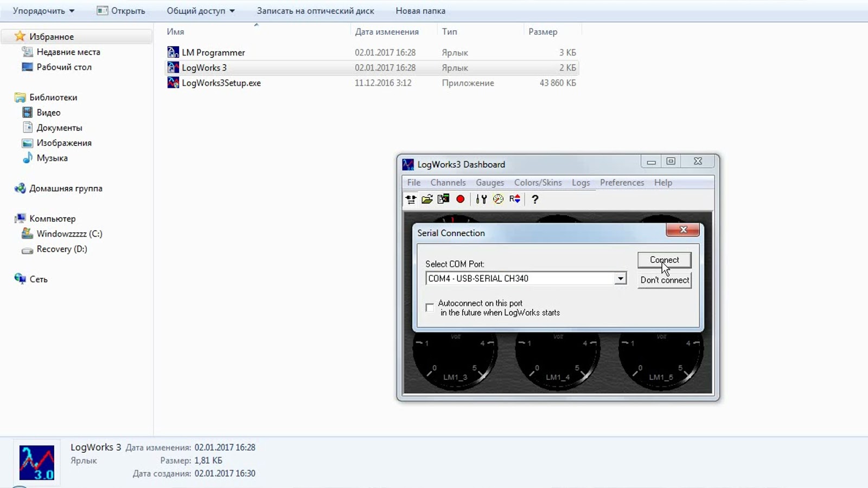The image size is (868, 488).
Task: Sort by Размер column header
Action: [542, 31]
